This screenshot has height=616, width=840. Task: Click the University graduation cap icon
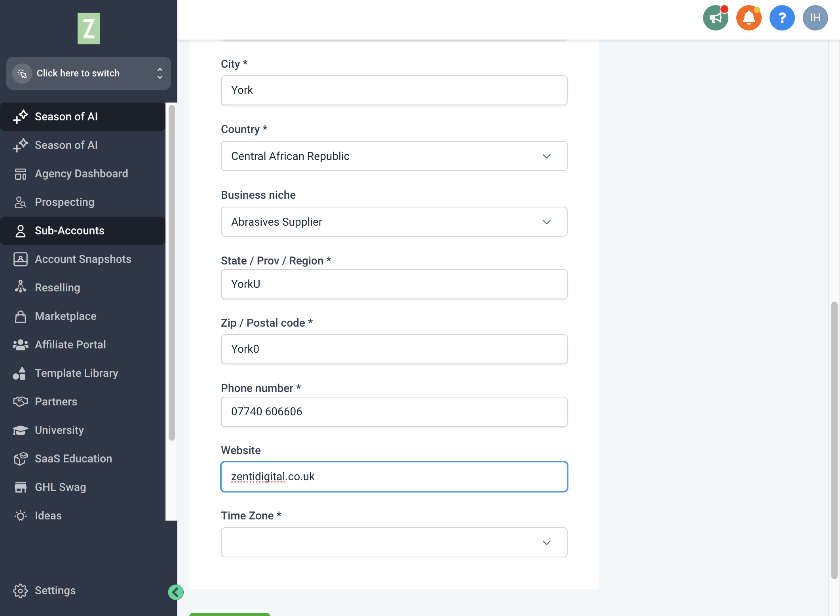pyautogui.click(x=20, y=430)
